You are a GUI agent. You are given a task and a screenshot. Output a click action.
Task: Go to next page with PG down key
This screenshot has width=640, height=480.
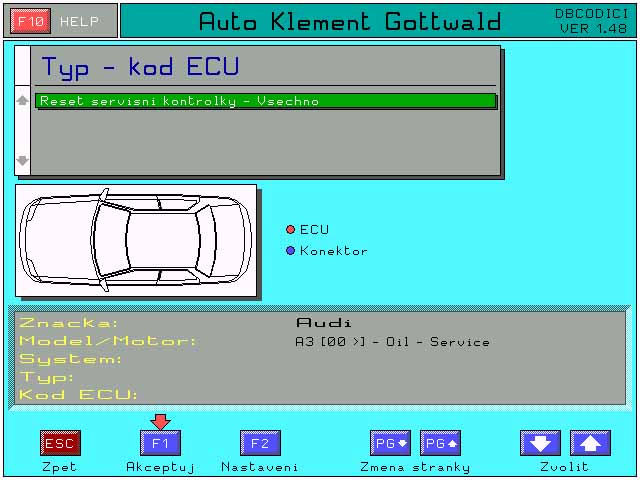[x=390, y=443]
